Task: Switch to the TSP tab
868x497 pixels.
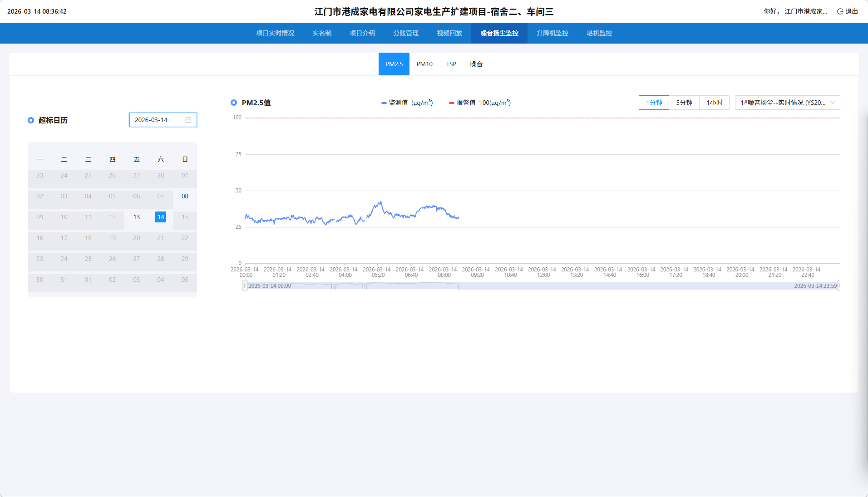Action: (x=451, y=64)
